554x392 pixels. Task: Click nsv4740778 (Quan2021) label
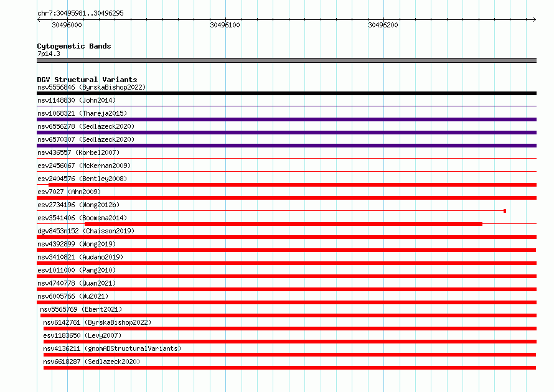[x=77, y=283]
